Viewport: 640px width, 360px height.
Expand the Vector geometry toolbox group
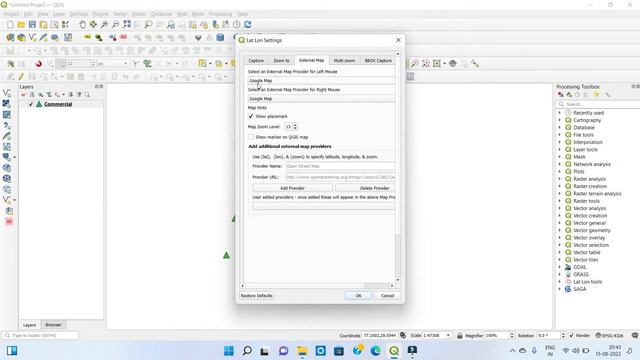click(x=560, y=231)
